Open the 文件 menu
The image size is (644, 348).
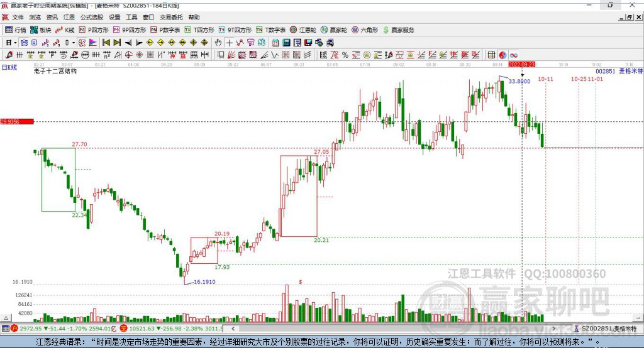[x=18, y=17]
